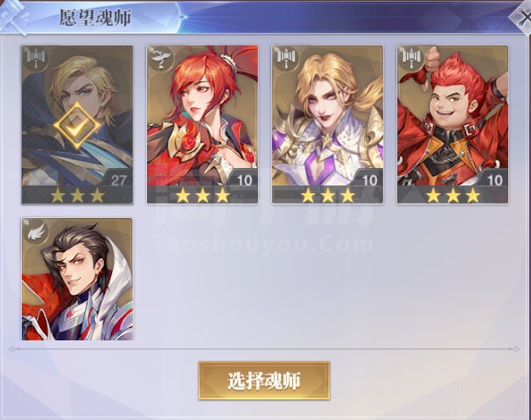Click the bird emblem on red-haired woman card

click(x=160, y=58)
